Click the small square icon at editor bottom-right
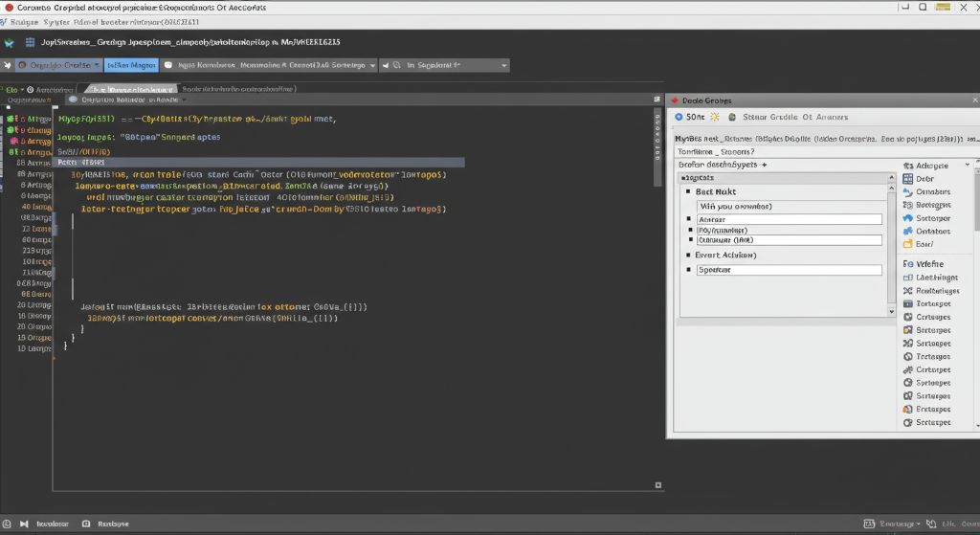 point(658,485)
